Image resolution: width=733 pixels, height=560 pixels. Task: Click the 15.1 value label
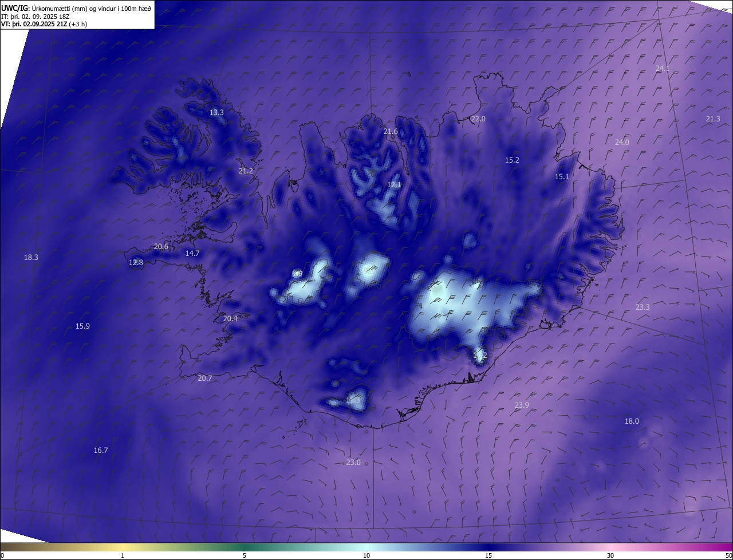[562, 177]
